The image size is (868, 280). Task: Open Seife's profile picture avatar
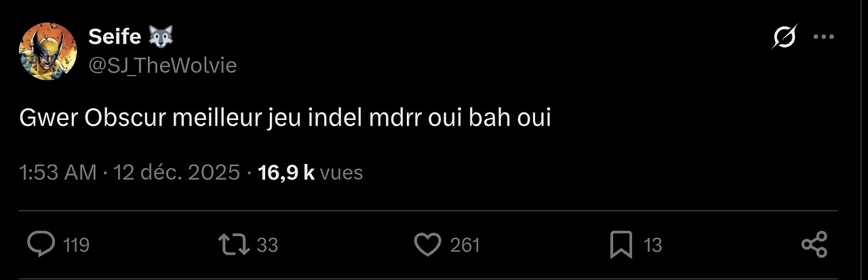[47, 52]
